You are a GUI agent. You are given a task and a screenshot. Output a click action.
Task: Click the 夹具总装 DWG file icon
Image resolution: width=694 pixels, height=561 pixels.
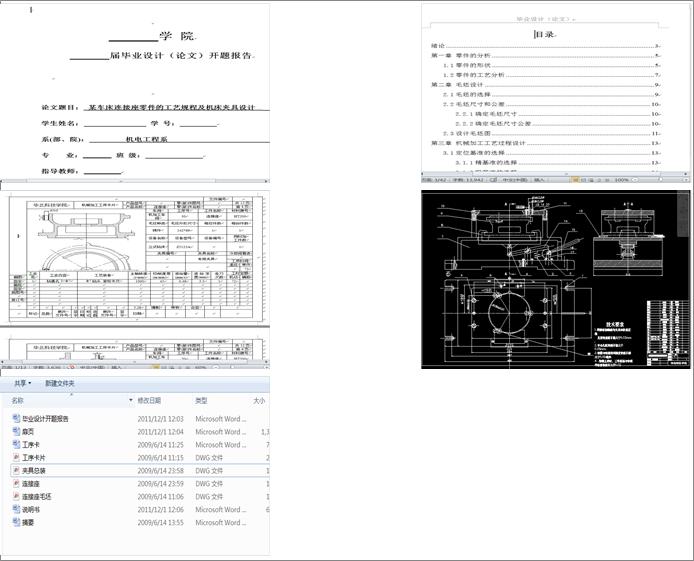[x=16, y=471]
